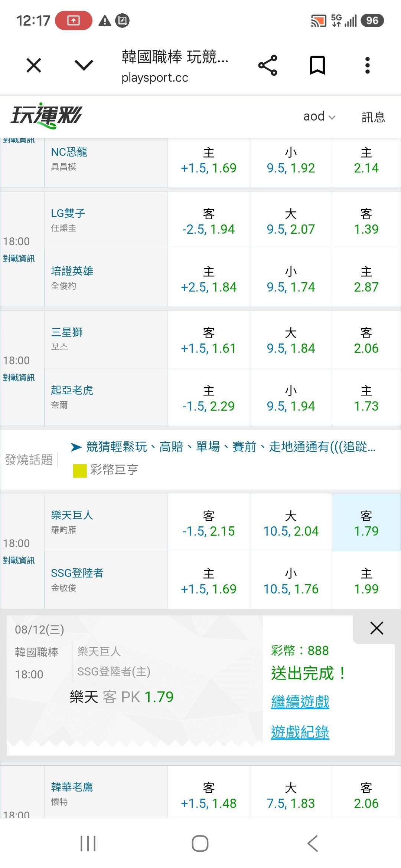Close the browser custom tab
The height and width of the screenshot is (868, 401).
click(34, 66)
